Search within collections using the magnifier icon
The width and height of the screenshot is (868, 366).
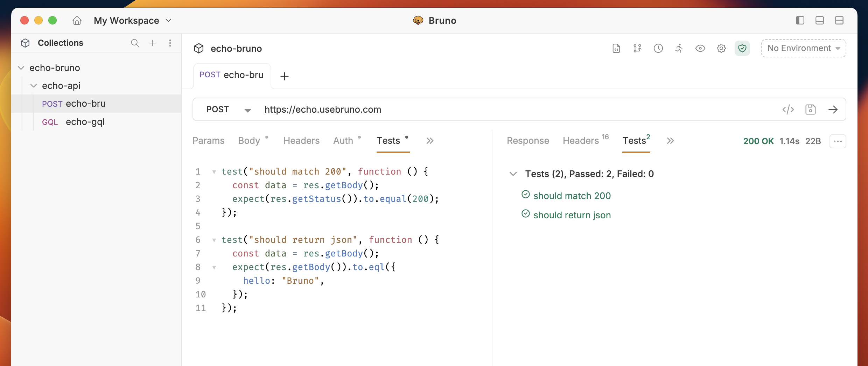coord(135,43)
